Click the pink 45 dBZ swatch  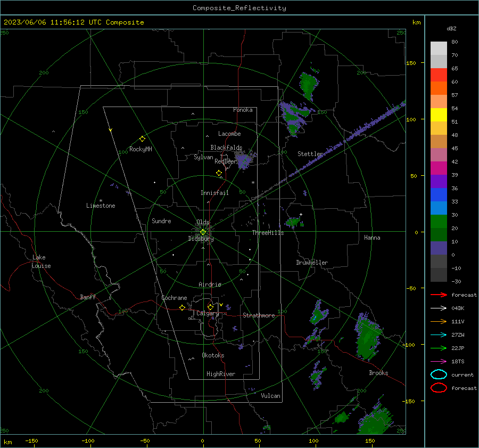click(439, 155)
